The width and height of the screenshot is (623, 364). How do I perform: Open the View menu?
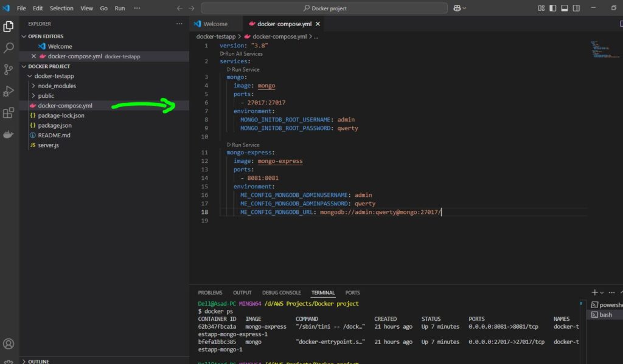[x=86, y=8]
